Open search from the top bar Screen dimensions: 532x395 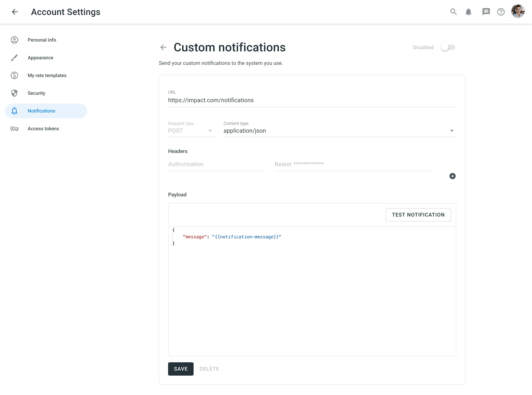454,12
